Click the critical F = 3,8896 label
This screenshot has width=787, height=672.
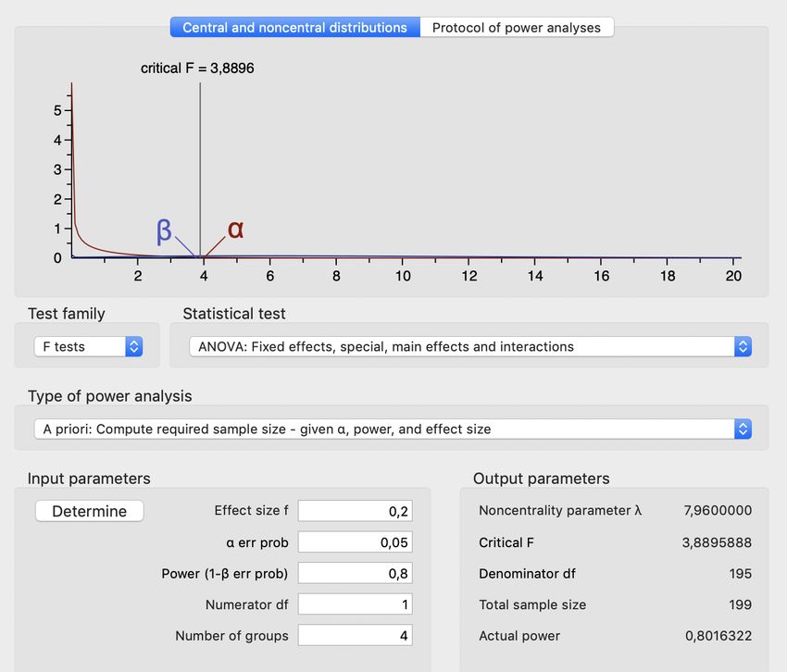coord(196,68)
